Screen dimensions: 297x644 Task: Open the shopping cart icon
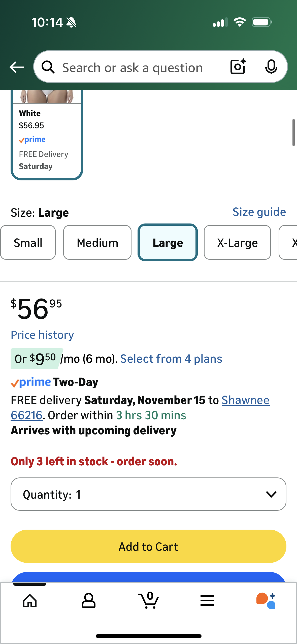(x=149, y=601)
